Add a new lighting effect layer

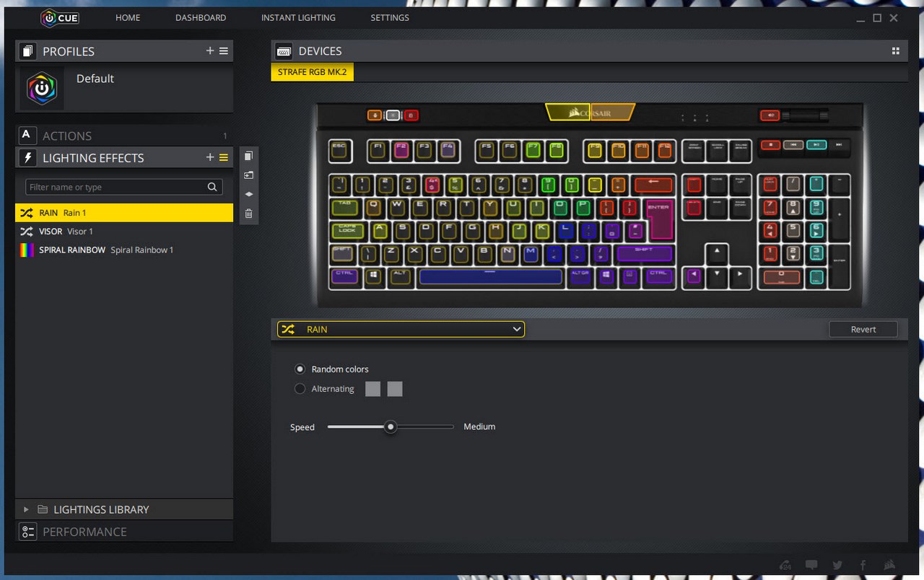(x=210, y=157)
